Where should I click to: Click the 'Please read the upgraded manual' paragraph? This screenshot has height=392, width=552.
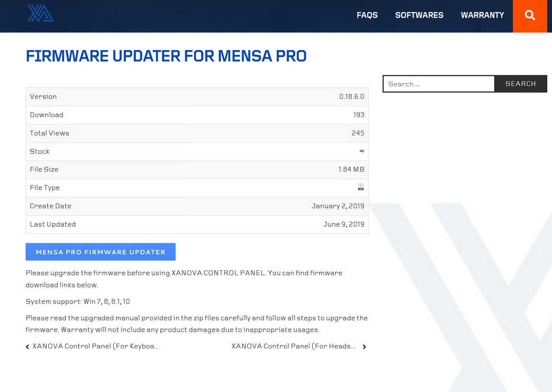[x=197, y=324]
